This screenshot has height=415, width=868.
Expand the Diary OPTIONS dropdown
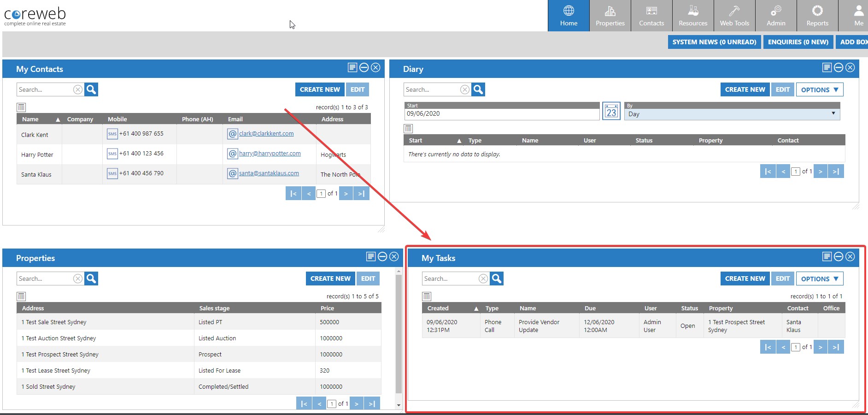coord(819,89)
